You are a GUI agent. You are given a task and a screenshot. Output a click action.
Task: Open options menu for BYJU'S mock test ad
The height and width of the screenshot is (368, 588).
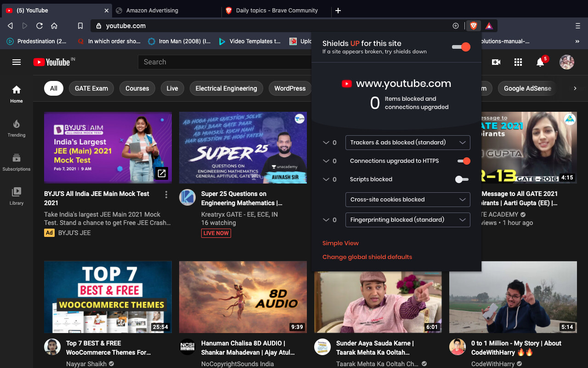166,195
